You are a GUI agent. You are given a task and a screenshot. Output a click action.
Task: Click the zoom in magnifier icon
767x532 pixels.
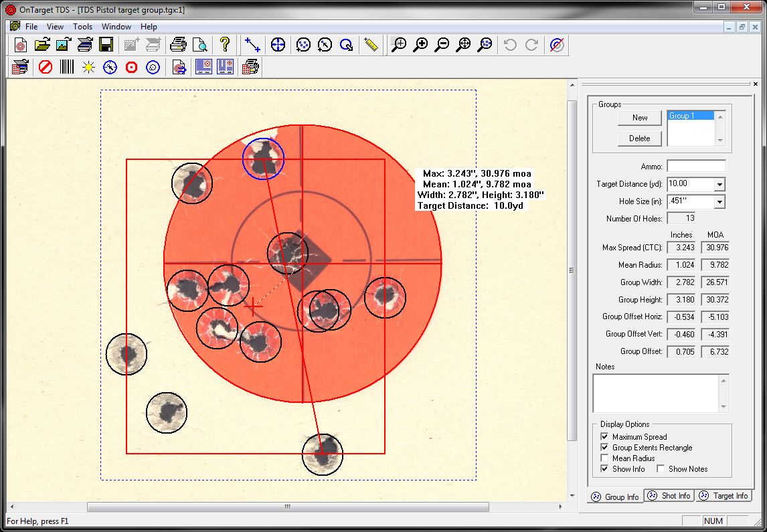[x=420, y=45]
